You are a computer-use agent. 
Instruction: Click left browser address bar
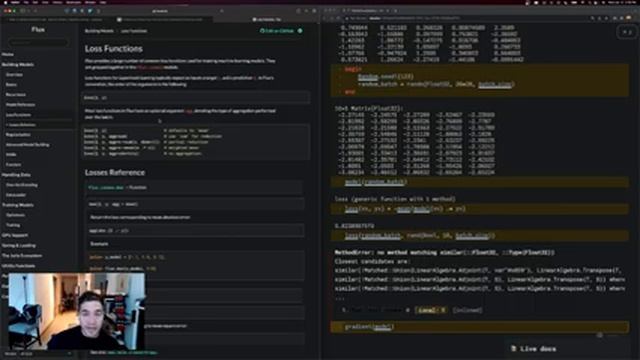click(160, 11)
